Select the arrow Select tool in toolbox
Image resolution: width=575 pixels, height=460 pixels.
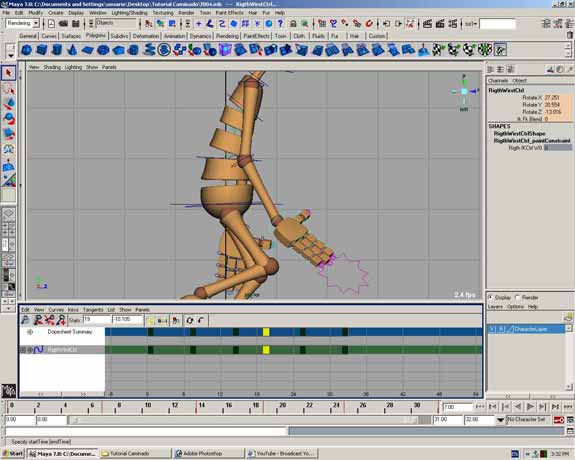[9, 73]
